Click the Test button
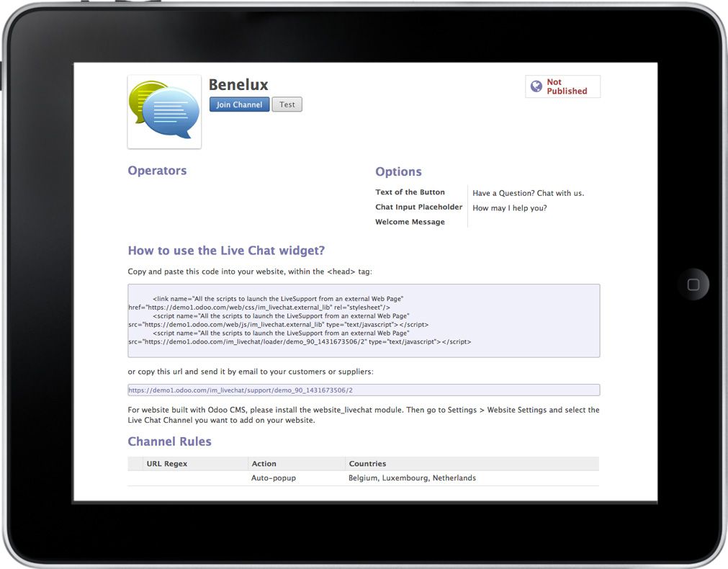This screenshot has width=728, height=569. tap(287, 104)
